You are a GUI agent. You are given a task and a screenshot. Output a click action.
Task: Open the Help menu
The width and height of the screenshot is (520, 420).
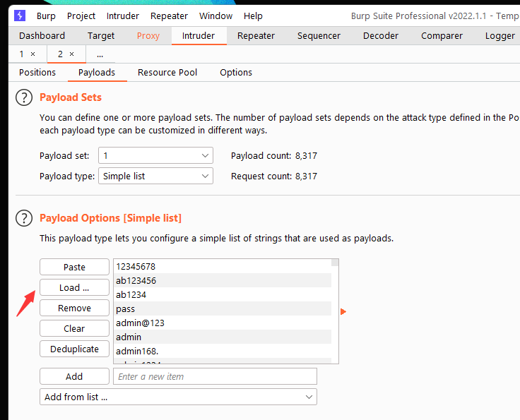[x=253, y=16]
